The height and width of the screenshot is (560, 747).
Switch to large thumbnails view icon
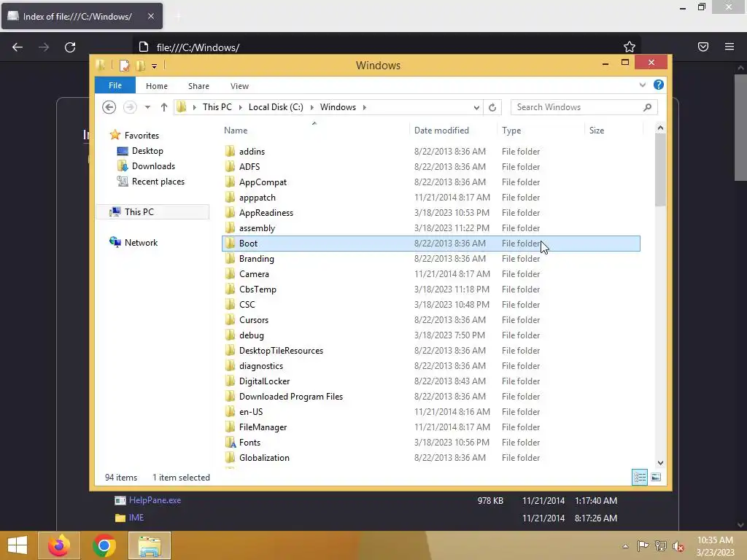click(656, 477)
